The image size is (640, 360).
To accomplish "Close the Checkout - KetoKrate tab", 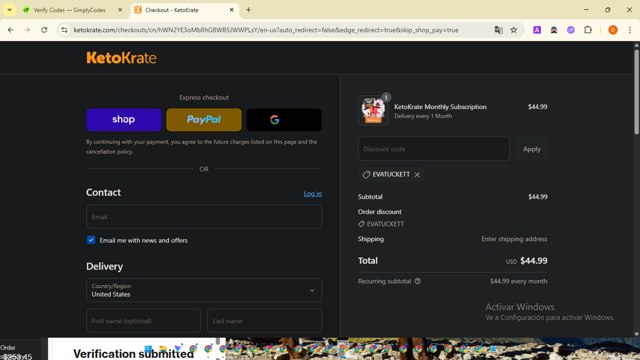I will 231,10.
